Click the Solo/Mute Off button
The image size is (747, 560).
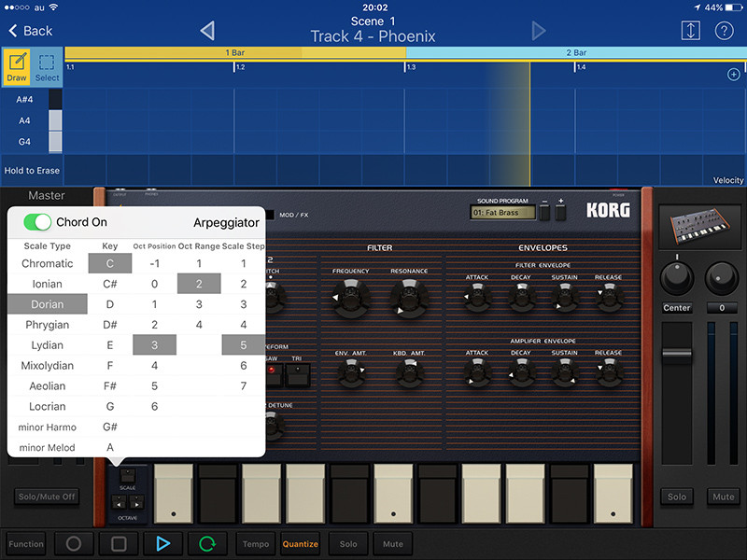[47, 497]
